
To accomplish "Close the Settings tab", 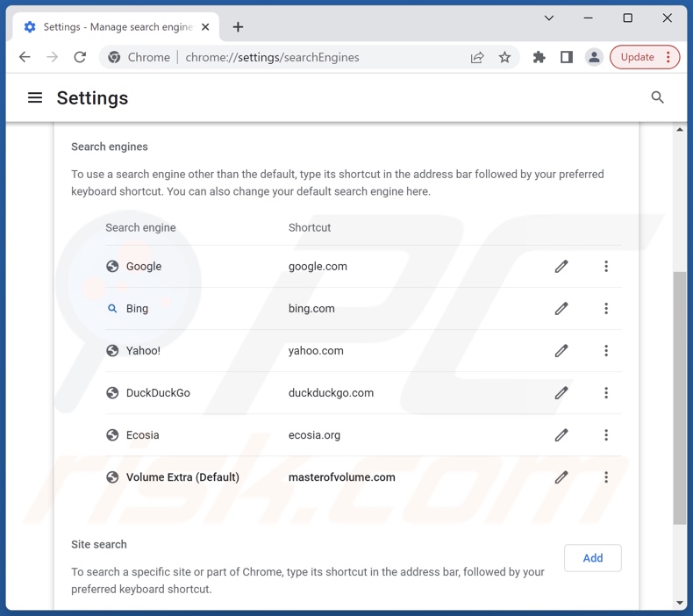I will click(205, 27).
